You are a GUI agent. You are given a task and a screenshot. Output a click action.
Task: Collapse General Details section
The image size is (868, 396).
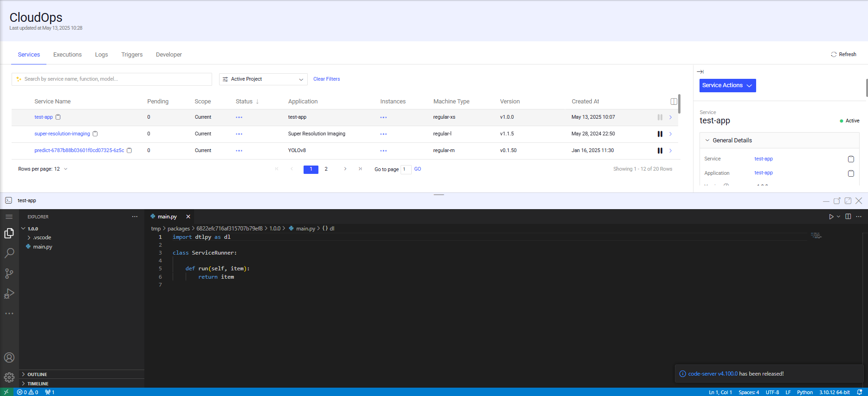click(707, 141)
